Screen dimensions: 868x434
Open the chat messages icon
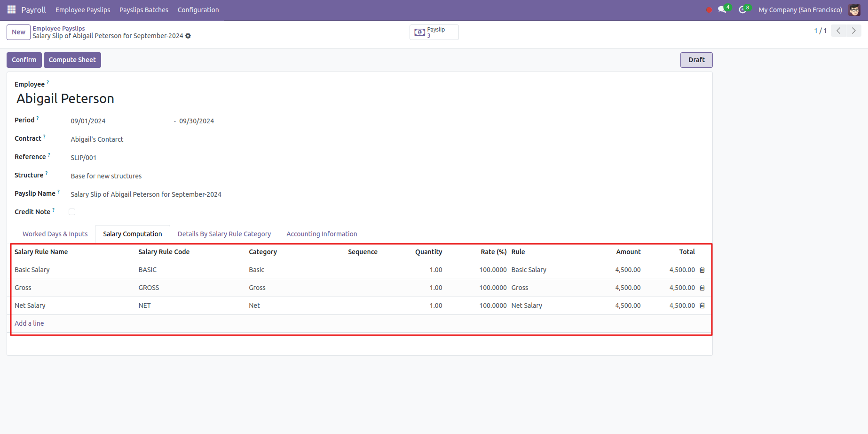point(722,10)
